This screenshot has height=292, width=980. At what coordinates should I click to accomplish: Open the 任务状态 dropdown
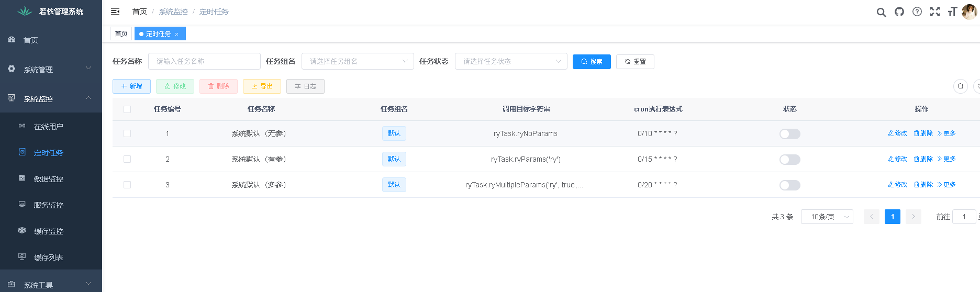[x=511, y=61]
